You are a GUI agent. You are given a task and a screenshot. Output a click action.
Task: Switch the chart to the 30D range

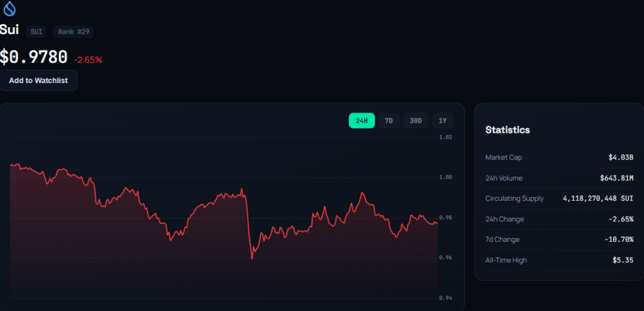click(416, 120)
